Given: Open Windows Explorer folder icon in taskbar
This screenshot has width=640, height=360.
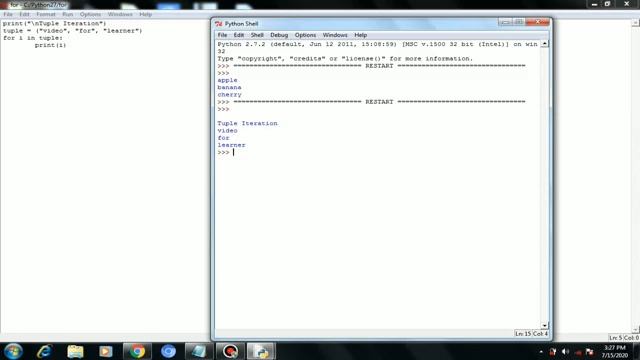Looking at the screenshot, I should 75,351.
